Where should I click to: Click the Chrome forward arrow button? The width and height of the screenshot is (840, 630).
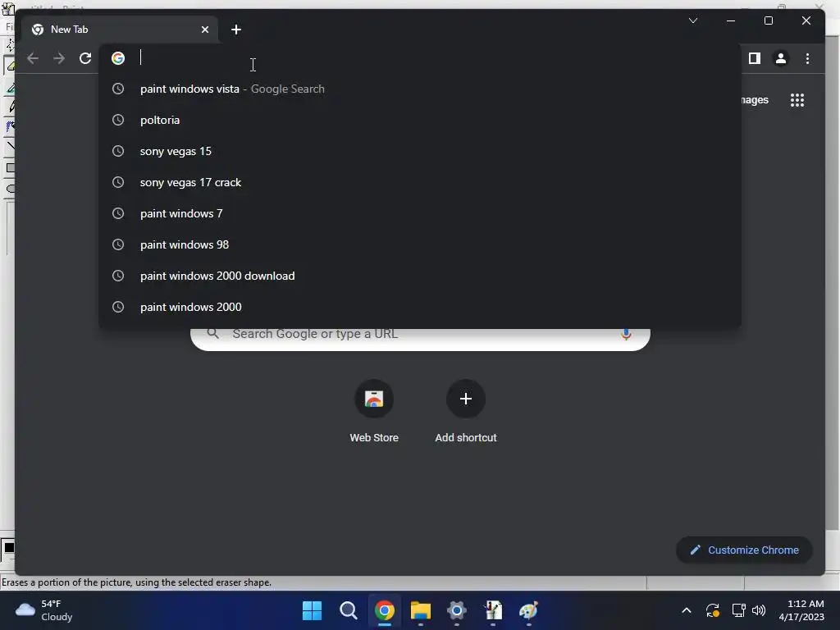[x=59, y=58]
